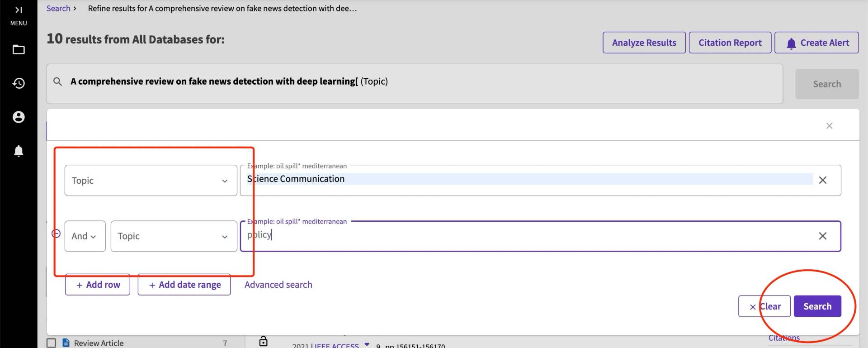Open first row Topic field dropdown
The image size is (868, 348).
pos(151,180)
